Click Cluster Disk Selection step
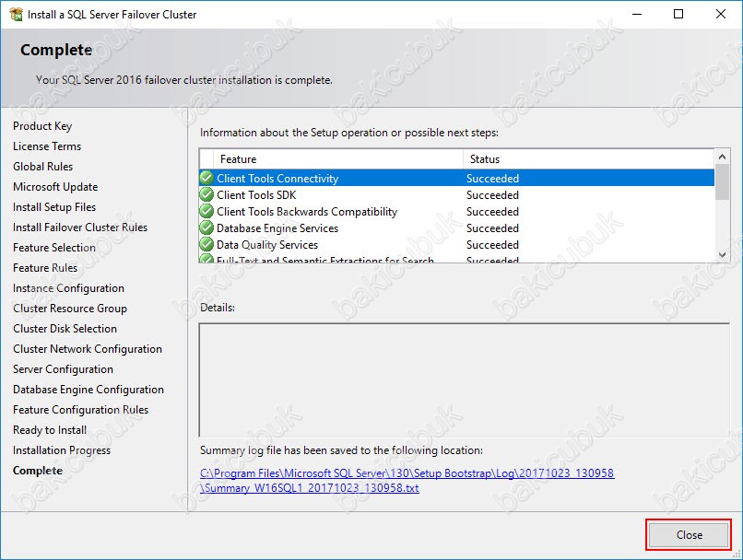This screenshot has height=560, width=743. pos(65,329)
